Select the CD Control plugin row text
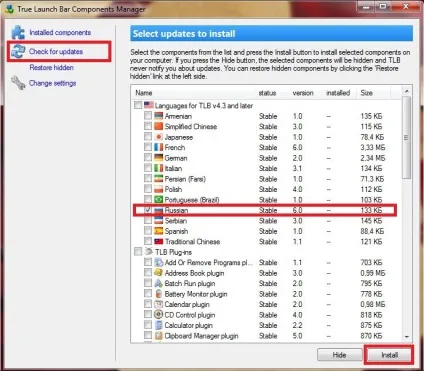 click(x=190, y=315)
